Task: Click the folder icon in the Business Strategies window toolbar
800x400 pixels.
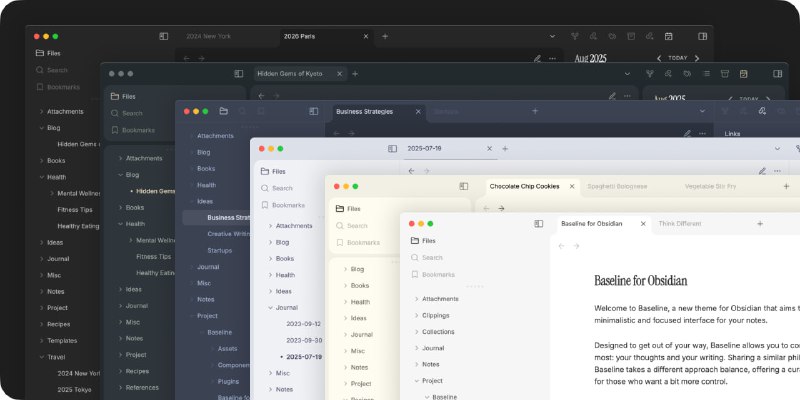Action: pyautogui.click(x=223, y=111)
